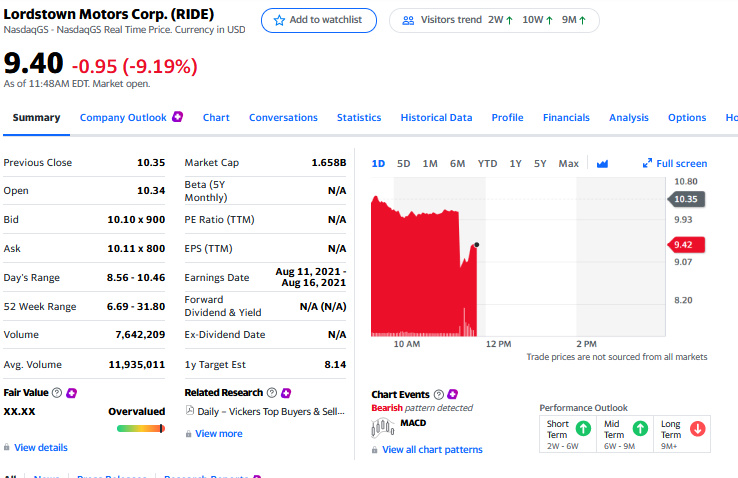The height and width of the screenshot is (478, 738).
Task: Click the expand arrows icon by Full screen
Action: (647, 163)
